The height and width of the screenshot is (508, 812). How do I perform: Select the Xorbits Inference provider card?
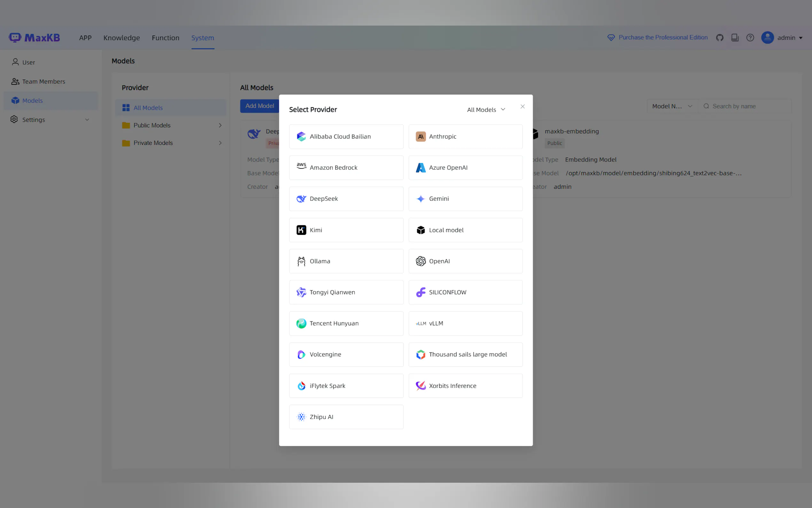click(x=465, y=386)
